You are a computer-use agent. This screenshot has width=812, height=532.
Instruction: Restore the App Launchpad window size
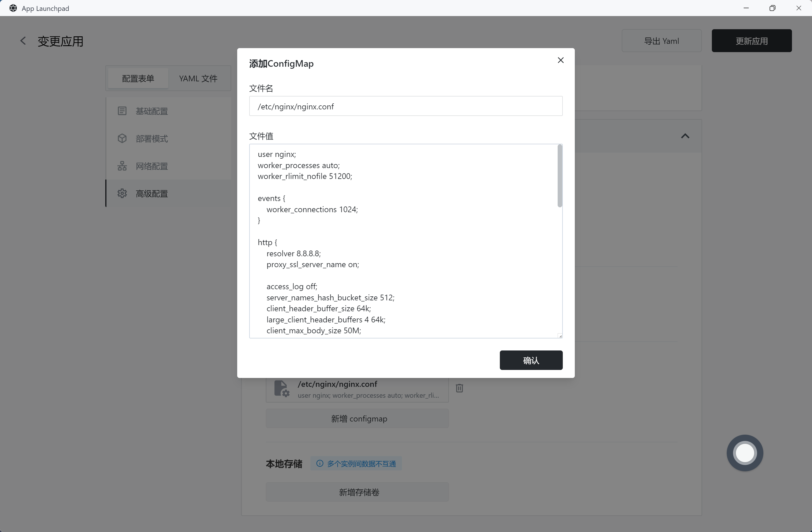pos(773,8)
